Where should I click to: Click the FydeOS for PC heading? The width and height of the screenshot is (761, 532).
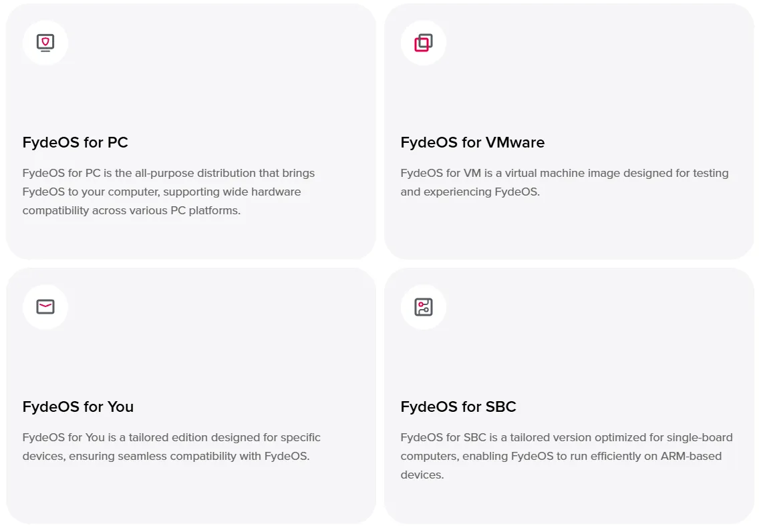pyautogui.click(x=75, y=142)
